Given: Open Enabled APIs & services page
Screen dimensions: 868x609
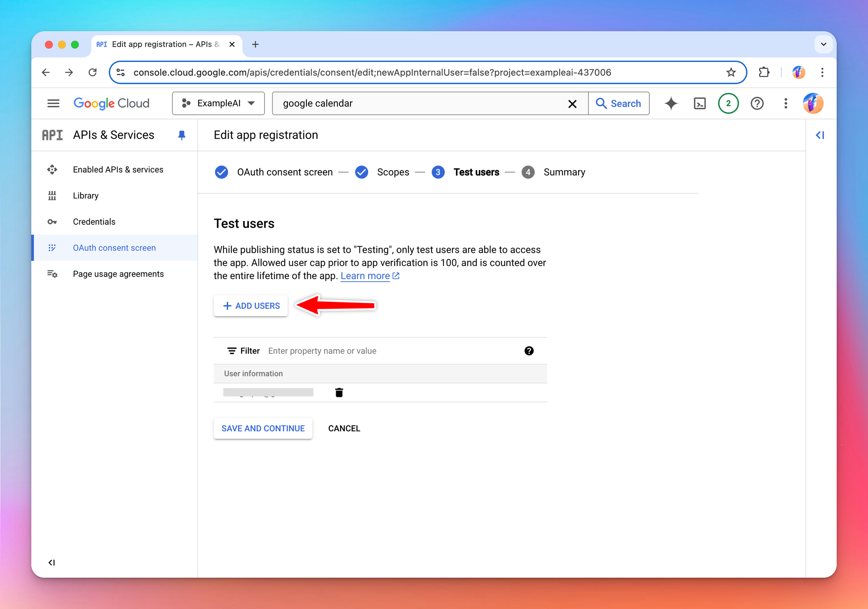Looking at the screenshot, I should (x=118, y=170).
